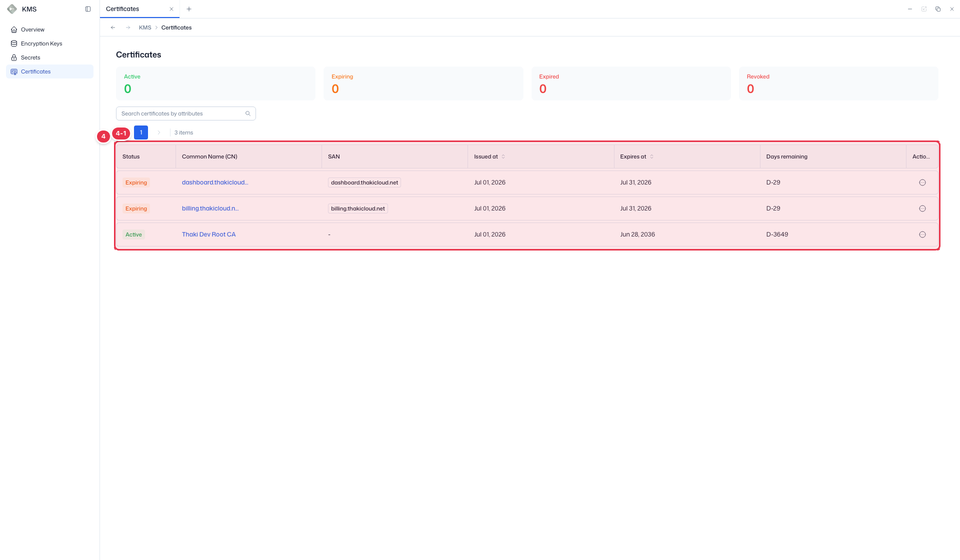Viewport: 960px width, 560px height.
Task: Click the Expired summary card
Action: click(x=631, y=83)
